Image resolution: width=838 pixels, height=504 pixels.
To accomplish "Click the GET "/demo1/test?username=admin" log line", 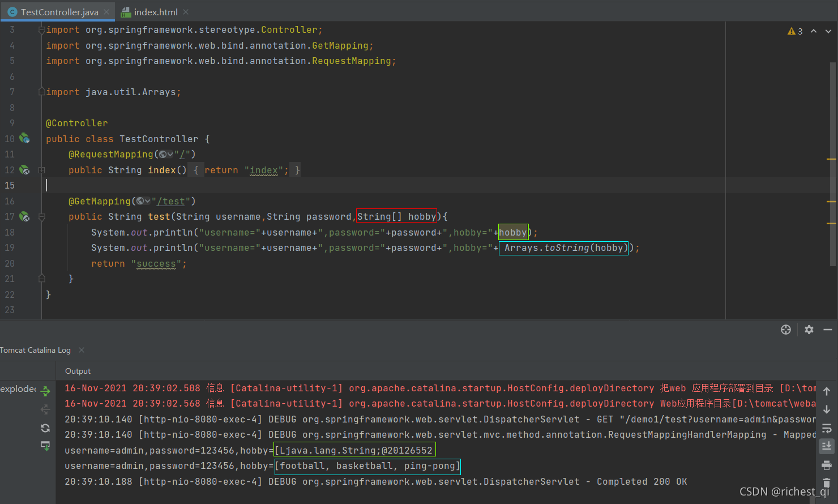I will 440,419.
